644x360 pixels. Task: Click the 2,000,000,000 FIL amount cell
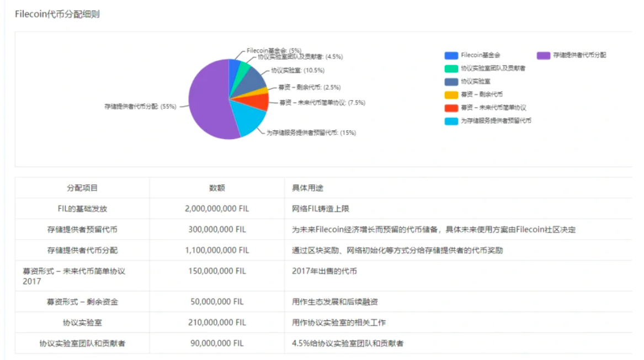[217, 209]
